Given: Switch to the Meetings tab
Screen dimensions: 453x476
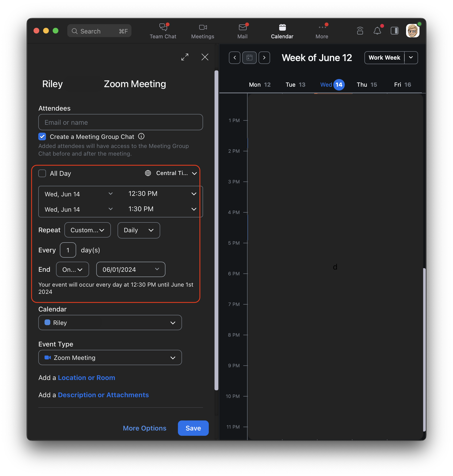Looking at the screenshot, I should pyautogui.click(x=203, y=31).
